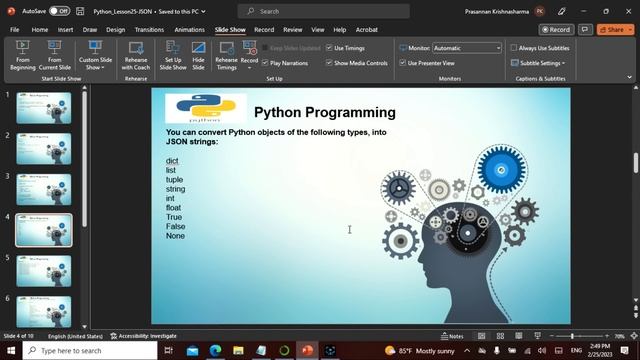Start Slide Show from status bar icon
Viewport: 640px width, 360px height.
click(538, 336)
